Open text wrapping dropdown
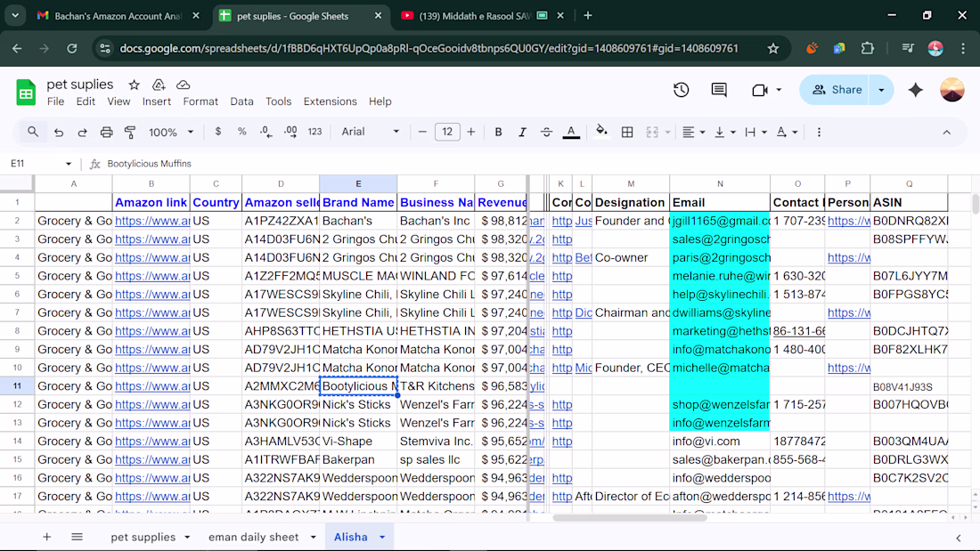This screenshot has height=551, width=980. tap(755, 132)
